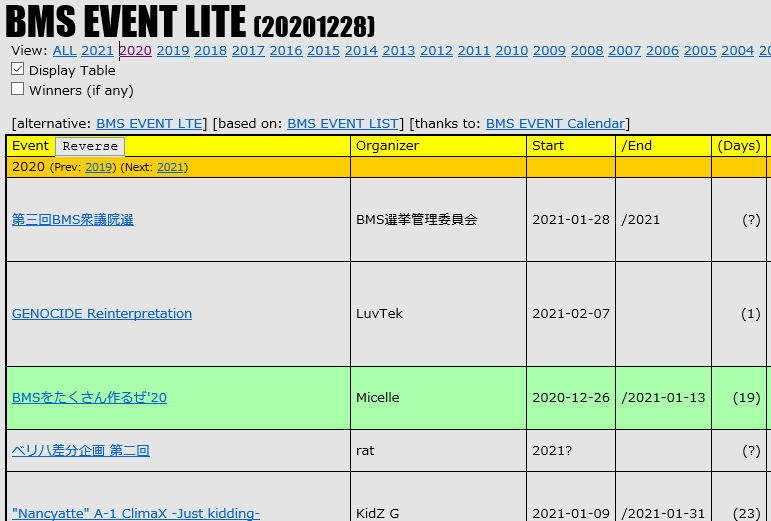Click the Reverse button
The height and width of the screenshot is (521, 771).
click(x=90, y=146)
